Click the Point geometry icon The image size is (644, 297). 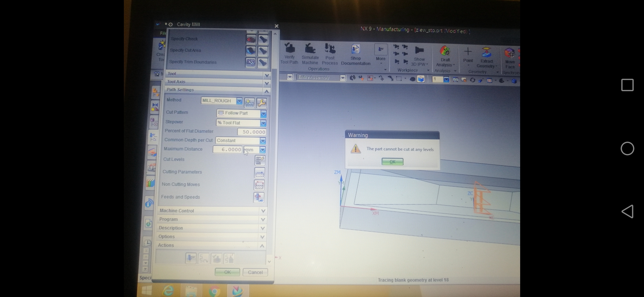point(468,55)
